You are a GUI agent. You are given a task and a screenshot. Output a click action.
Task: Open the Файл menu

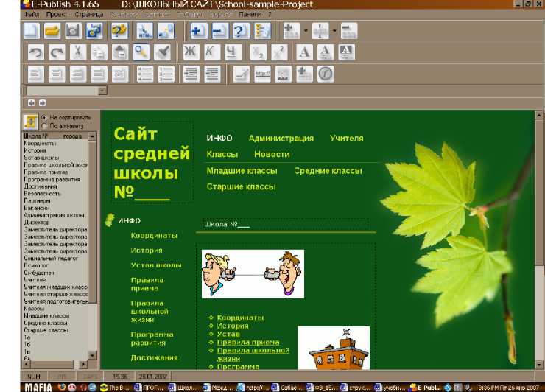[31, 14]
